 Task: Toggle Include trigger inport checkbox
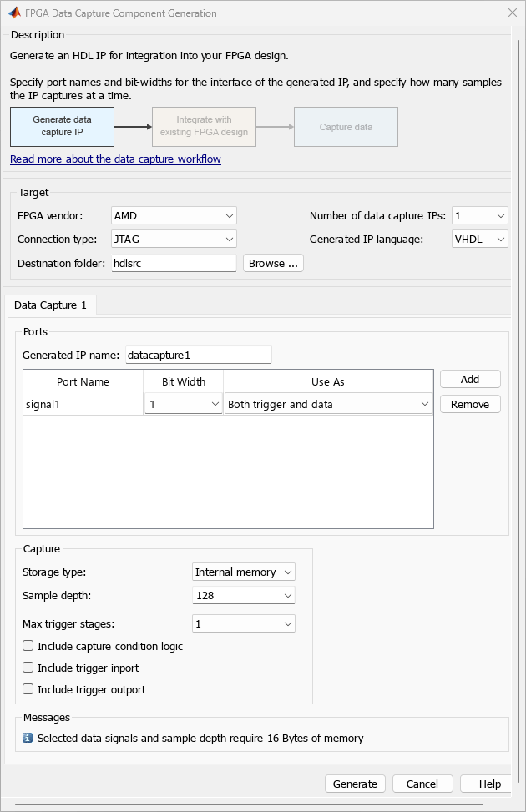click(28, 668)
